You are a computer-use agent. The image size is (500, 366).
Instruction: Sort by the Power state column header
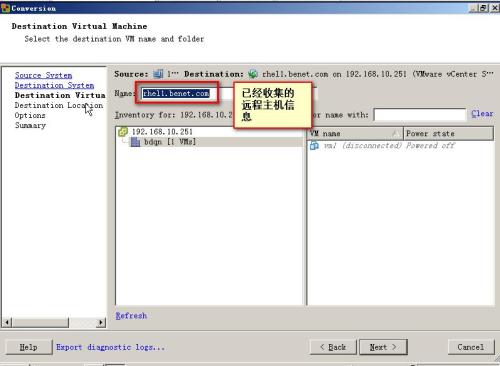pos(448,133)
